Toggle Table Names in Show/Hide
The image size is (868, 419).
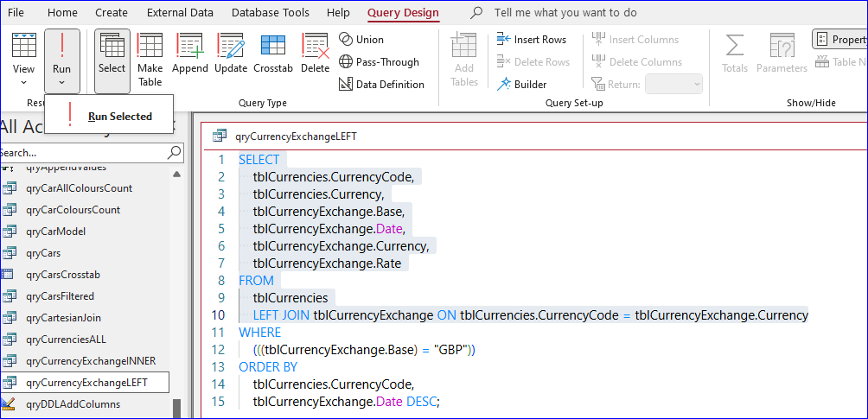click(841, 62)
